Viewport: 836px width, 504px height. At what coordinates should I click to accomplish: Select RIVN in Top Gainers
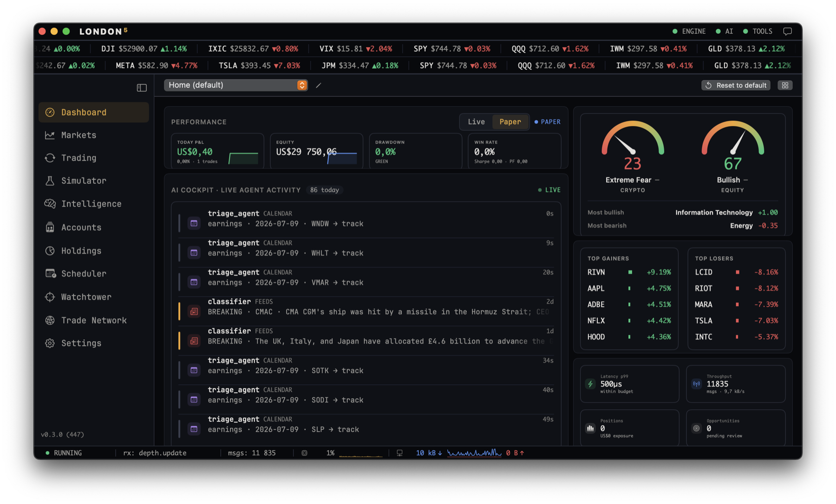tap(629, 272)
